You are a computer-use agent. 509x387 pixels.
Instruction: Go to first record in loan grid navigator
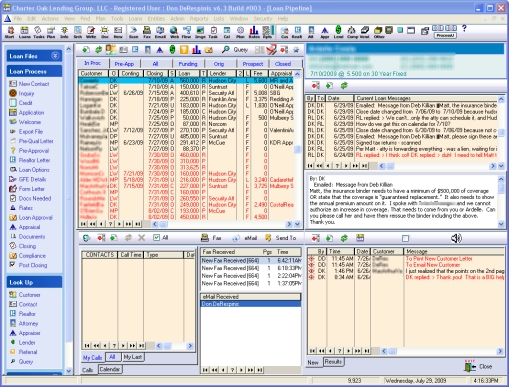pos(83,224)
